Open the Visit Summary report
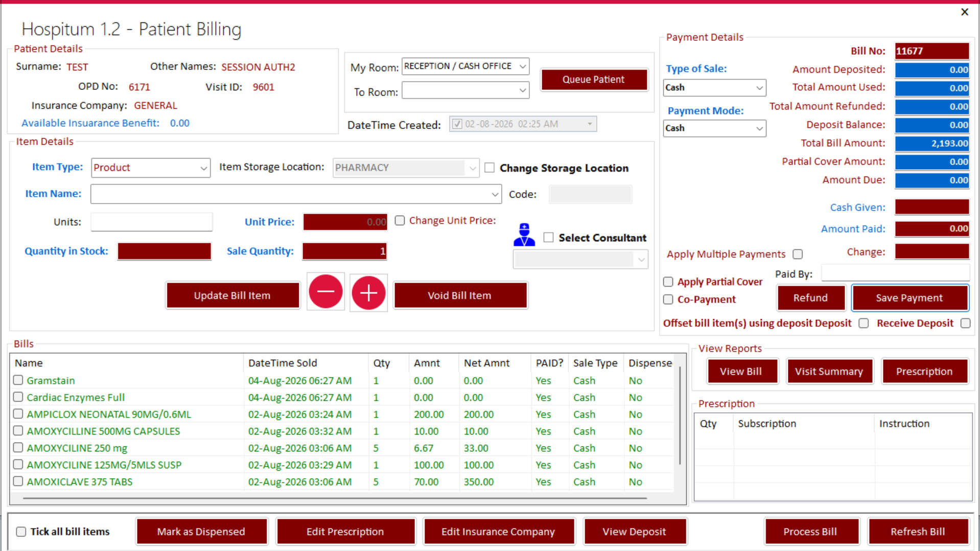This screenshot has height=551, width=980. coord(829,372)
